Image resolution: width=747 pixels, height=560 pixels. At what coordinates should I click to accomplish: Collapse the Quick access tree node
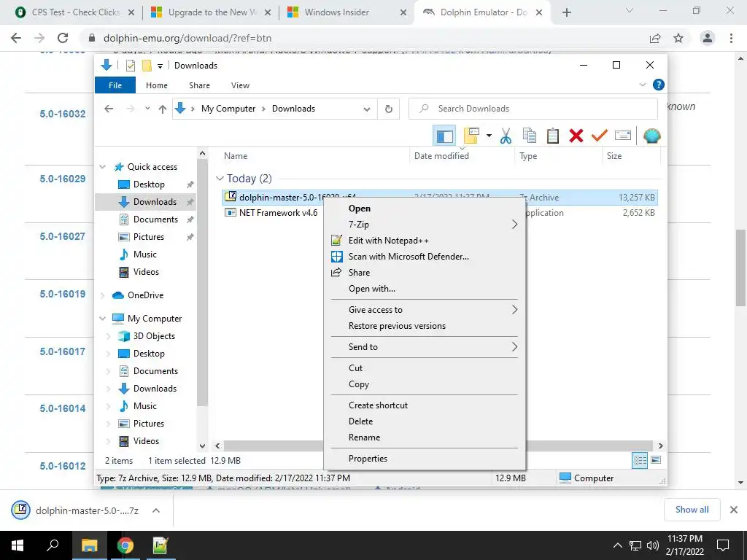[102, 167]
